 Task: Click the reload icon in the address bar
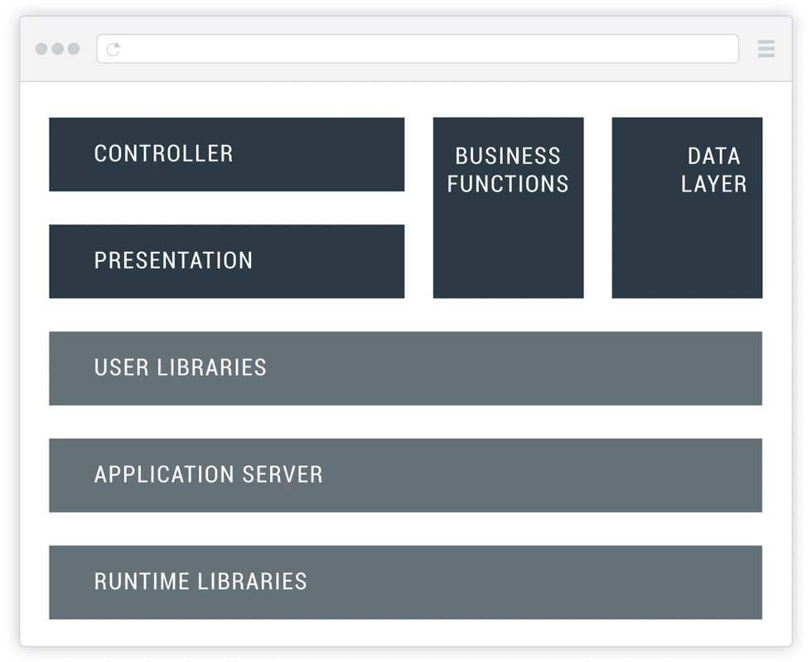114,49
